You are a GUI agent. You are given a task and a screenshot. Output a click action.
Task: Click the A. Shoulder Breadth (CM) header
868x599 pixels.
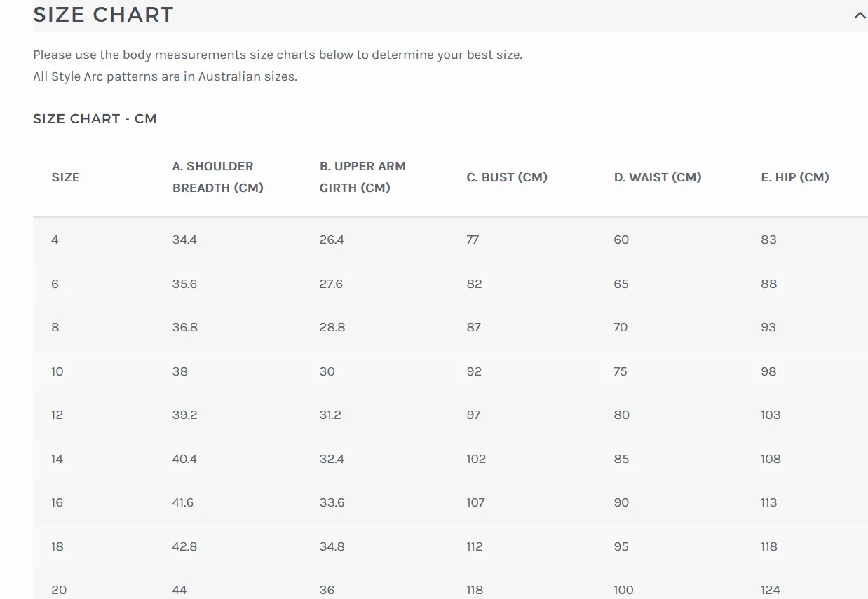coord(218,177)
